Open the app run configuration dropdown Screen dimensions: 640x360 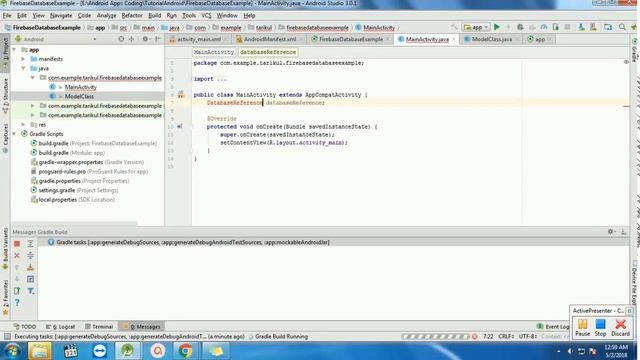click(x=476, y=27)
